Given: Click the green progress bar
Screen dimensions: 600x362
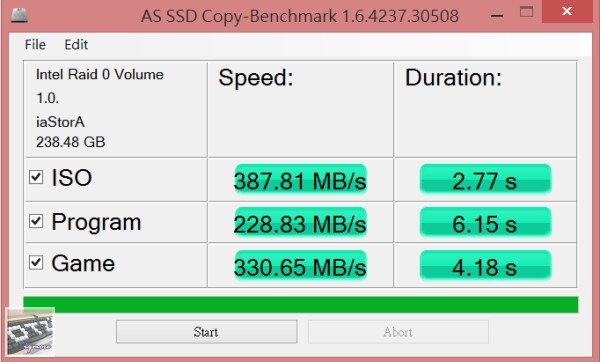Looking at the screenshot, I should point(301,305).
